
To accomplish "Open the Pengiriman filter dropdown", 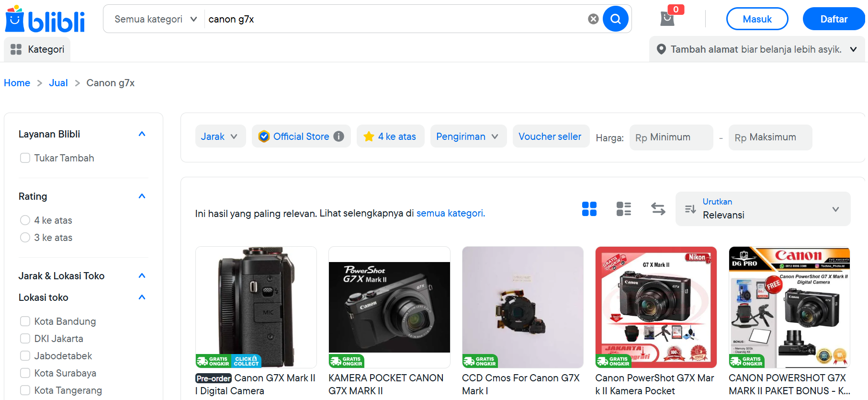I will pyautogui.click(x=468, y=137).
